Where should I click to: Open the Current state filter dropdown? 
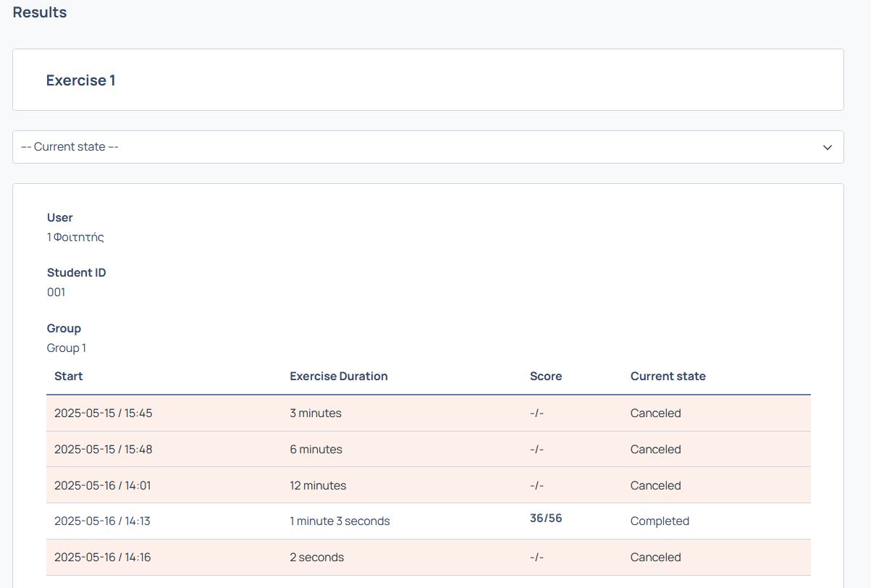pyautogui.click(x=428, y=147)
